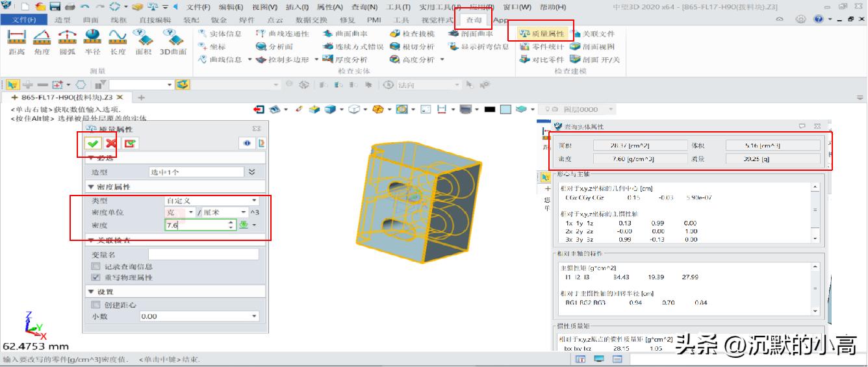Collapse the 设置 section
The height and width of the screenshot is (367, 868).
(x=91, y=292)
